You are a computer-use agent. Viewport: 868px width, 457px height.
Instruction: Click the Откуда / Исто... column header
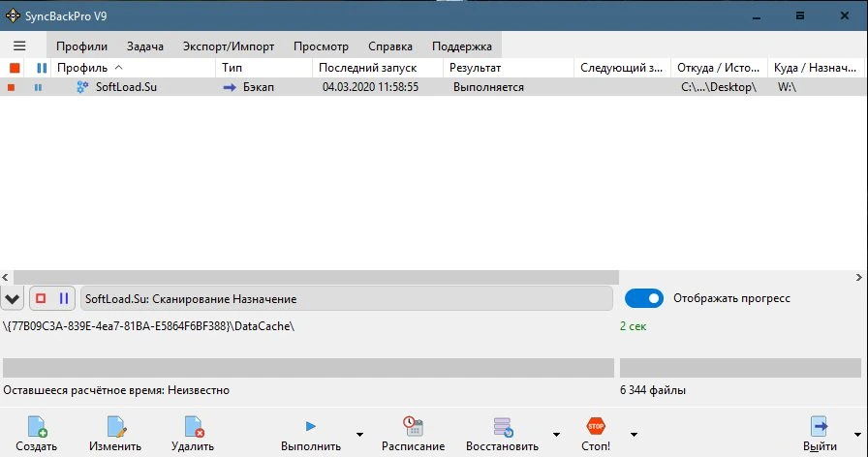719,68
